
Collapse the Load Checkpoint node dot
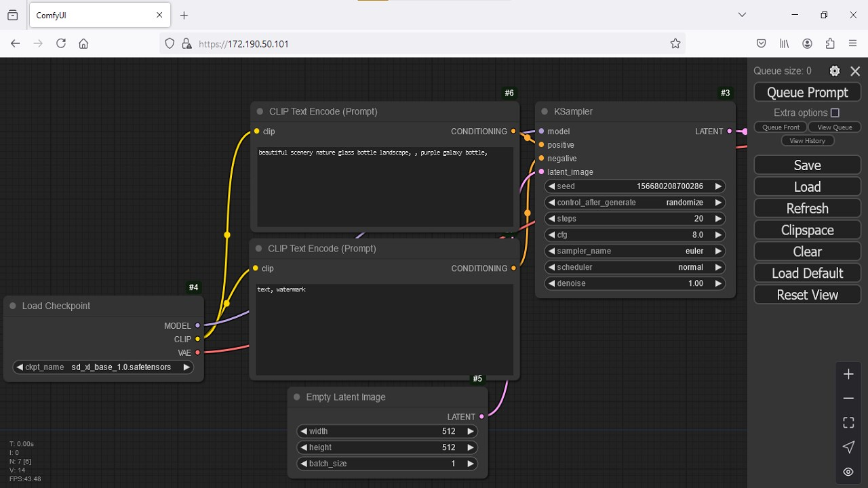13,306
